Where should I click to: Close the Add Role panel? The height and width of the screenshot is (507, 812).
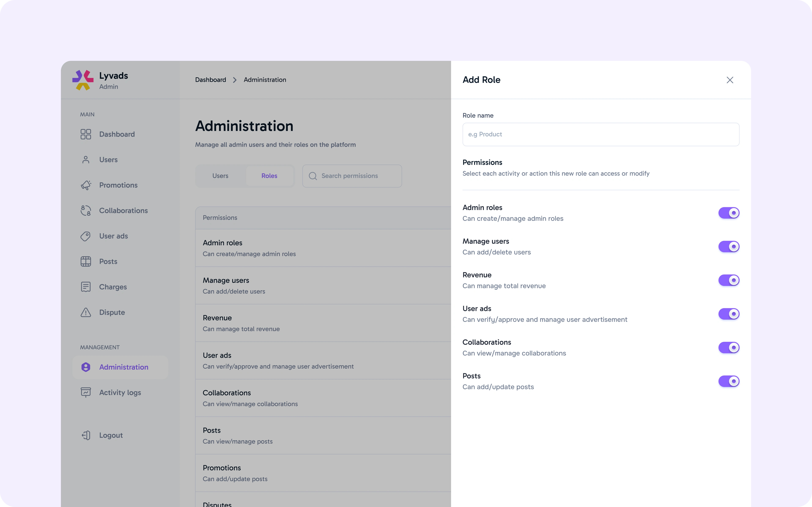click(x=730, y=80)
